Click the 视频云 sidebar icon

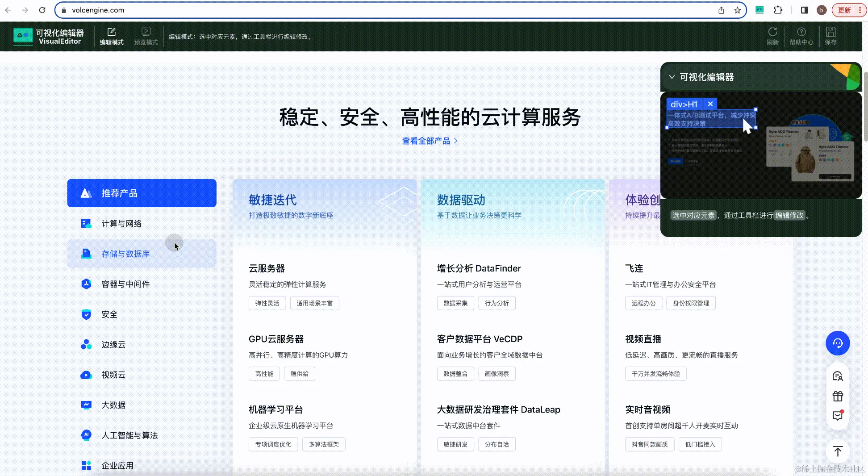(x=86, y=375)
